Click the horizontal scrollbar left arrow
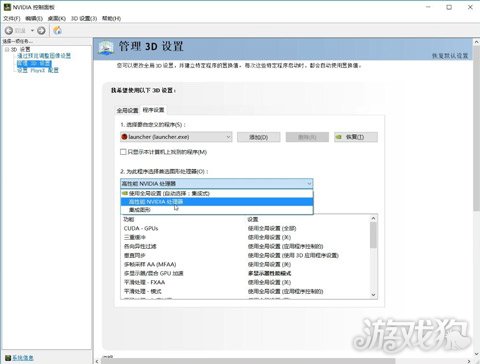480x364 pixels. click(97, 361)
